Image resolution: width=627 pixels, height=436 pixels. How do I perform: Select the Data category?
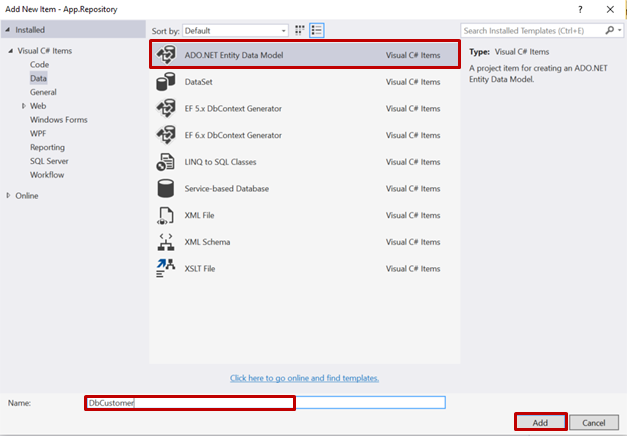38,78
